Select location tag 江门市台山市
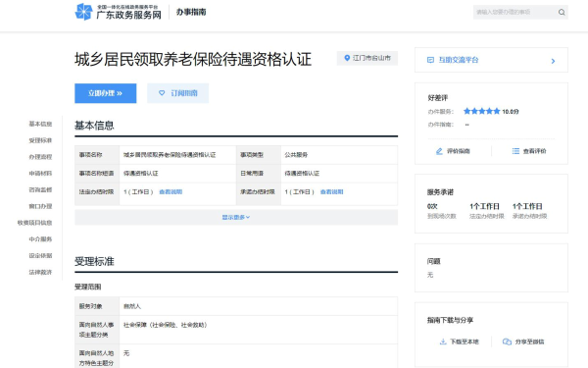The height and width of the screenshot is (368, 588). [367, 58]
